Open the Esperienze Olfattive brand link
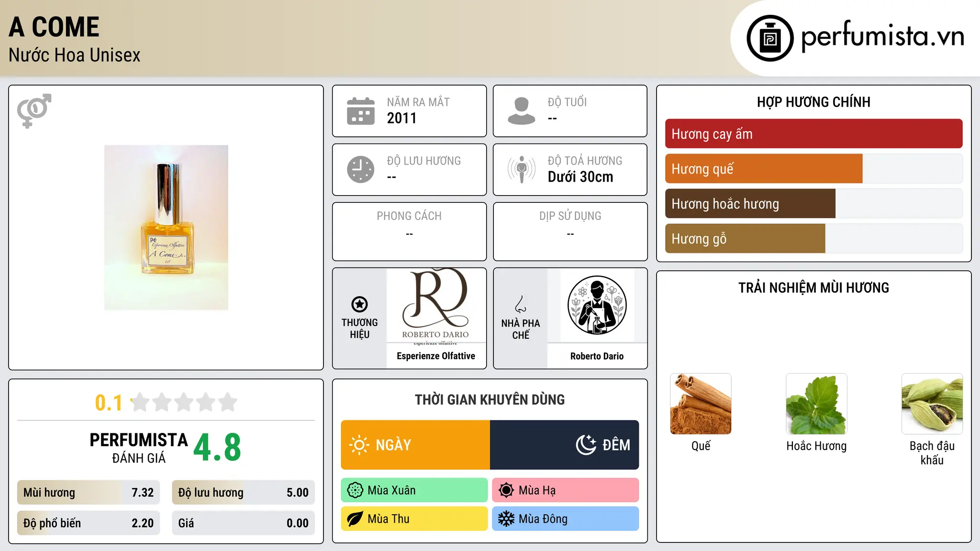 (436, 356)
